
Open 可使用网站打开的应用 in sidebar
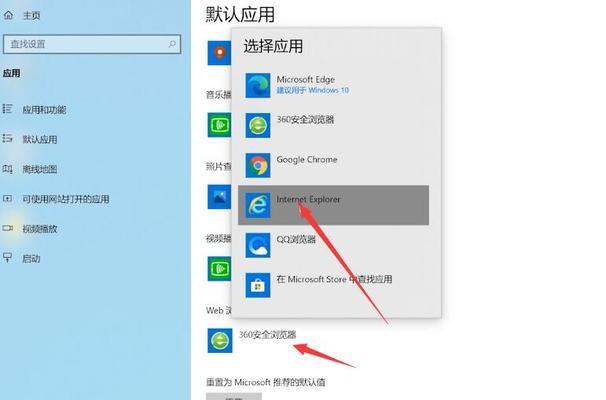pyautogui.click(x=66, y=199)
